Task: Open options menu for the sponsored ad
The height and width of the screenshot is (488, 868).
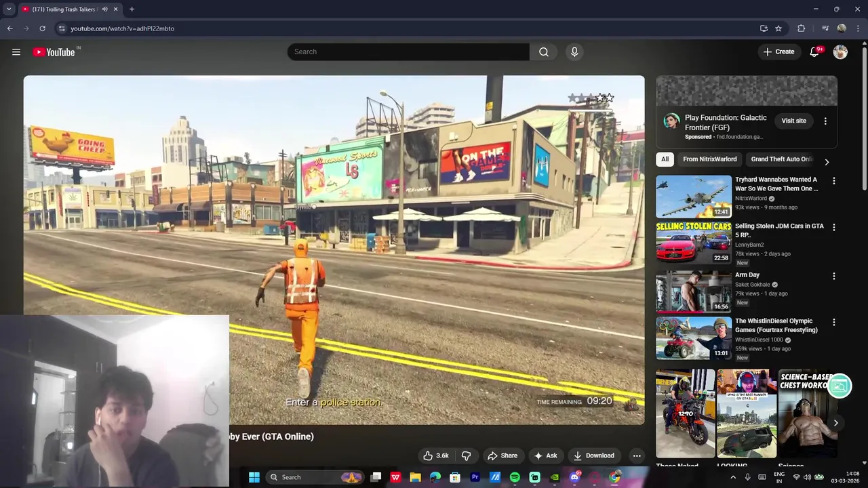Action: [x=825, y=121]
